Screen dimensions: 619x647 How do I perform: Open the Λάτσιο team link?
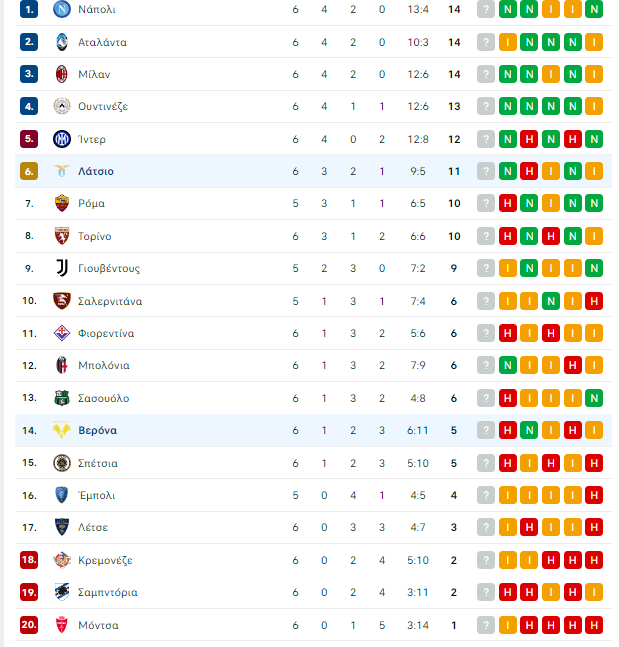click(x=96, y=171)
